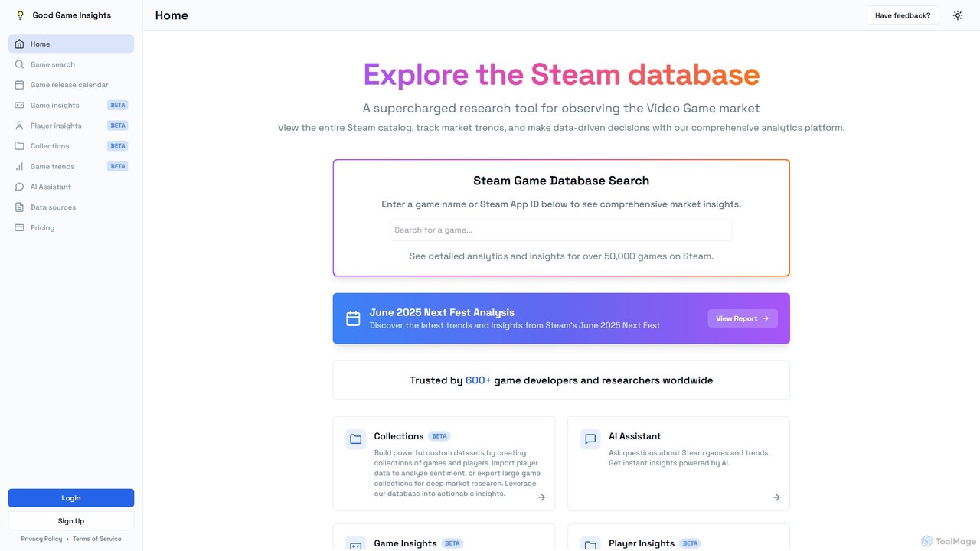Click the Collections folder icon in sidebar
This screenshot has width=980, height=551.
coord(20,146)
